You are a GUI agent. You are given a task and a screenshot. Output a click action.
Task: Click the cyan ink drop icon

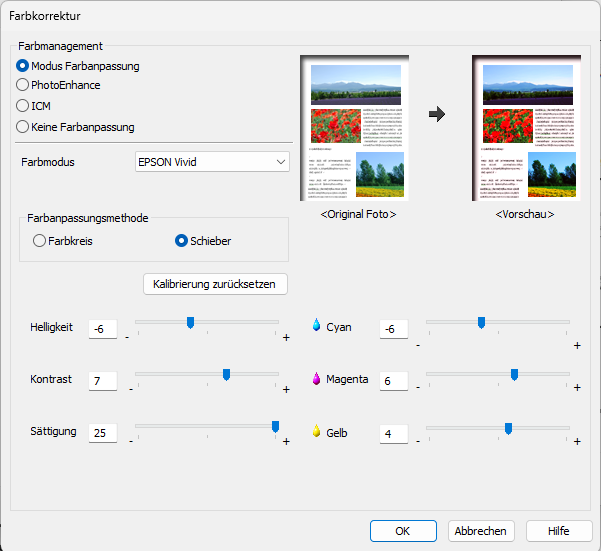coord(316,325)
